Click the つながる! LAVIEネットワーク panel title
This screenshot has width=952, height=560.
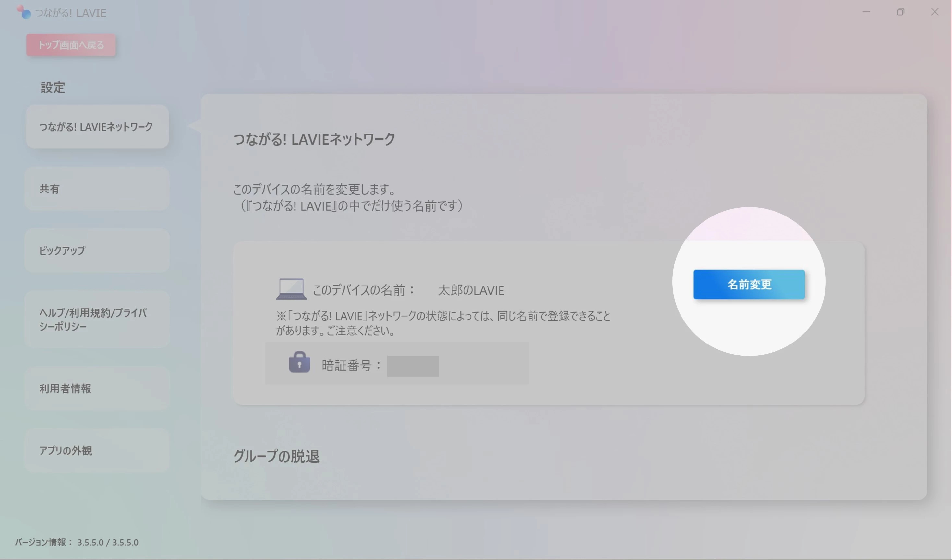pyautogui.click(x=314, y=139)
